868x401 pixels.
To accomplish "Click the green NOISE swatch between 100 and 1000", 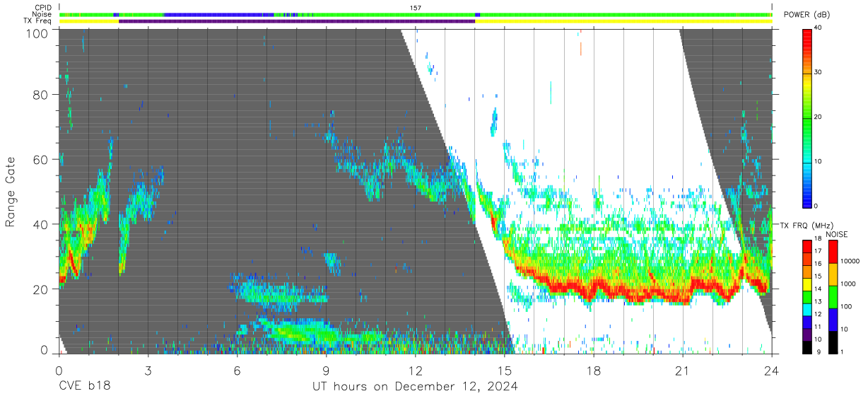I will (x=833, y=296).
